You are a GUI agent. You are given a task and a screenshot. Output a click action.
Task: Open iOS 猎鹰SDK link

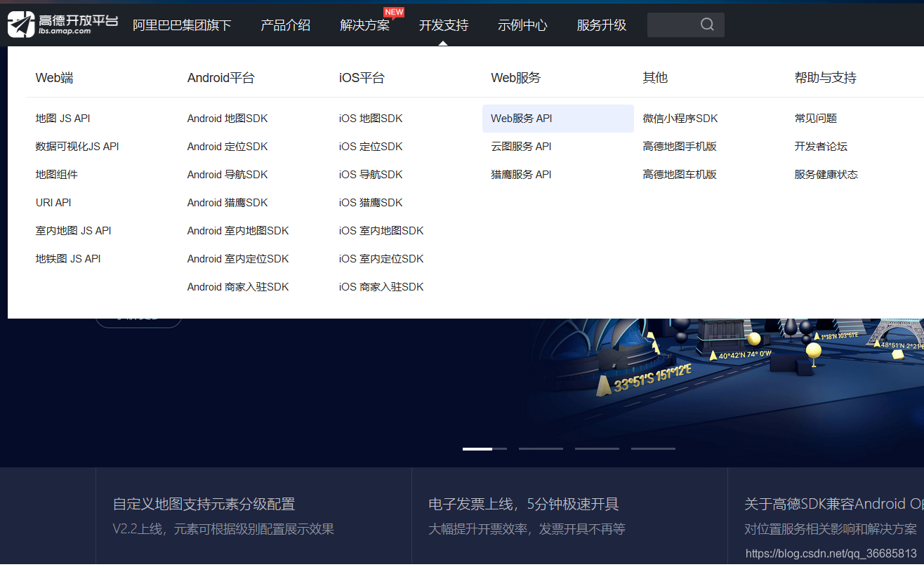(371, 203)
